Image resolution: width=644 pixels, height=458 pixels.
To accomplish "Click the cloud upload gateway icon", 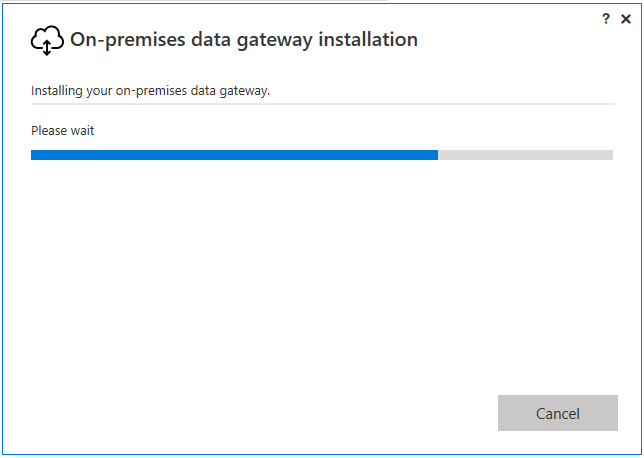I will click(x=47, y=40).
